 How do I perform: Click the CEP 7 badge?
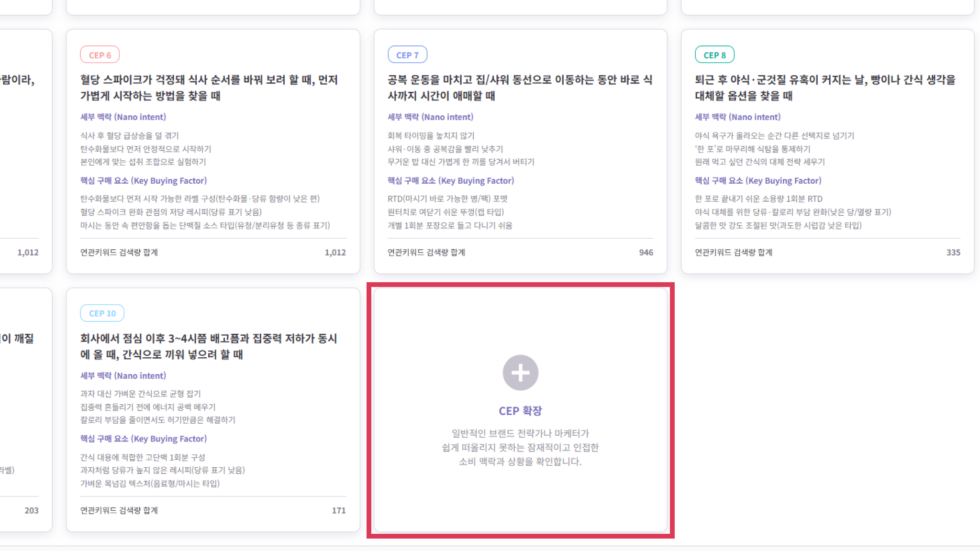407,55
